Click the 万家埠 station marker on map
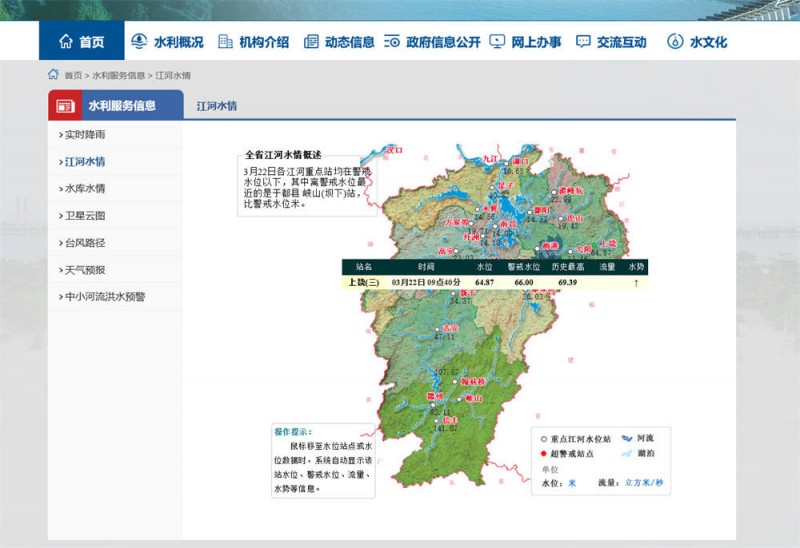Viewport: 800px width, 548px height. click(471, 223)
